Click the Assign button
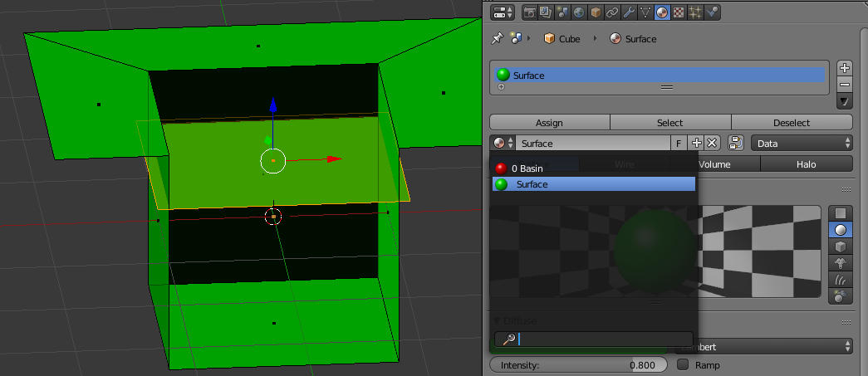The height and width of the screenshot is (376, 868). pos(549,123)
